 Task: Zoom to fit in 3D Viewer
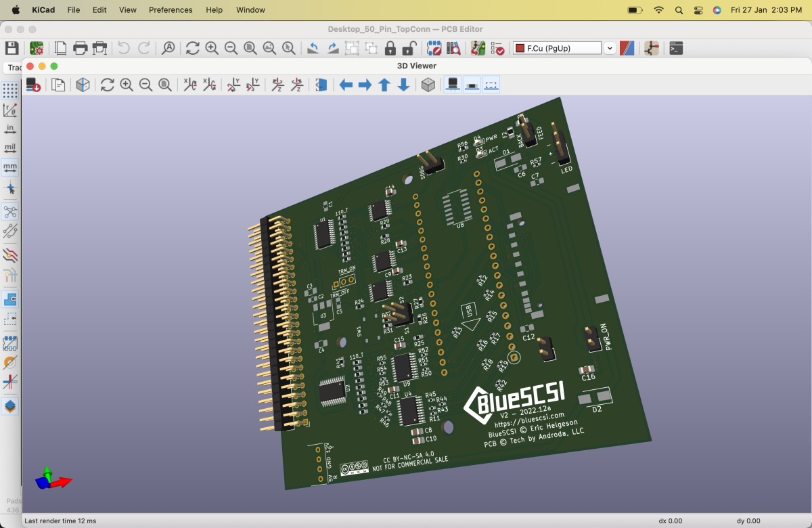point(164,85)
